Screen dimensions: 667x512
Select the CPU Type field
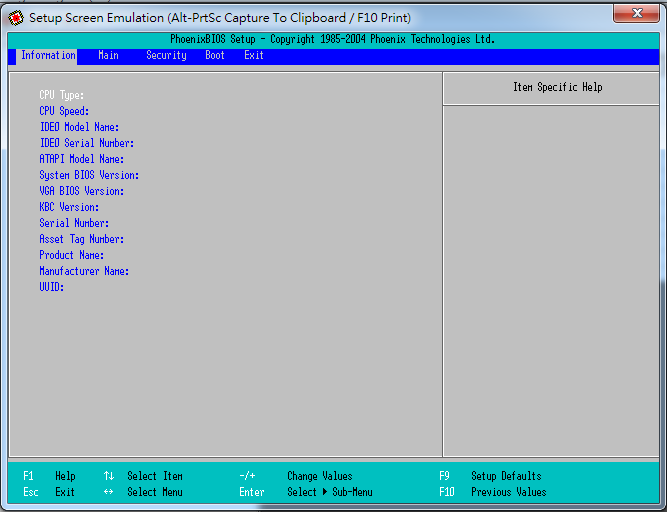pos(62,95)
